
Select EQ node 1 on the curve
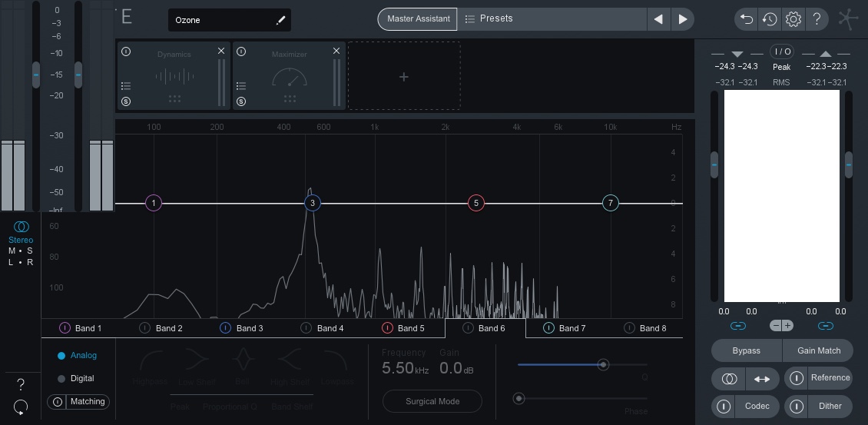[154, 204]
